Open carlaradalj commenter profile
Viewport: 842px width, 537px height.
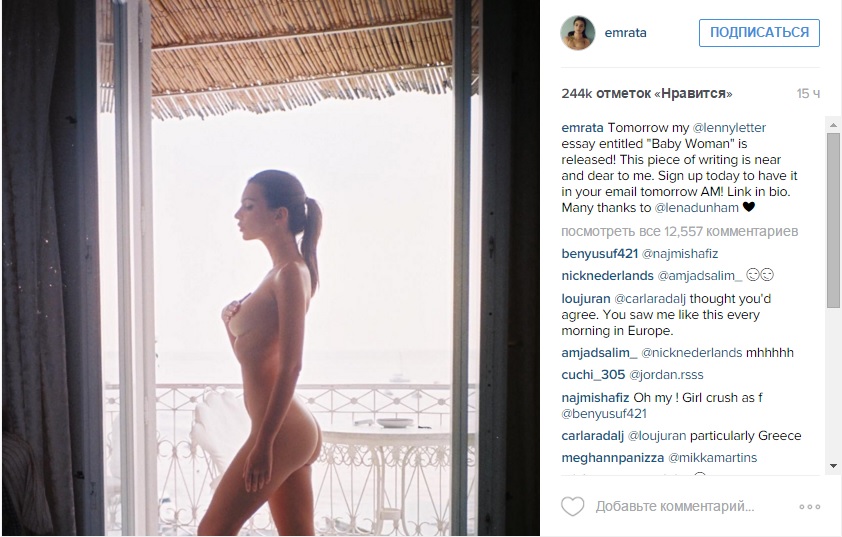click(x=592, y=436)
